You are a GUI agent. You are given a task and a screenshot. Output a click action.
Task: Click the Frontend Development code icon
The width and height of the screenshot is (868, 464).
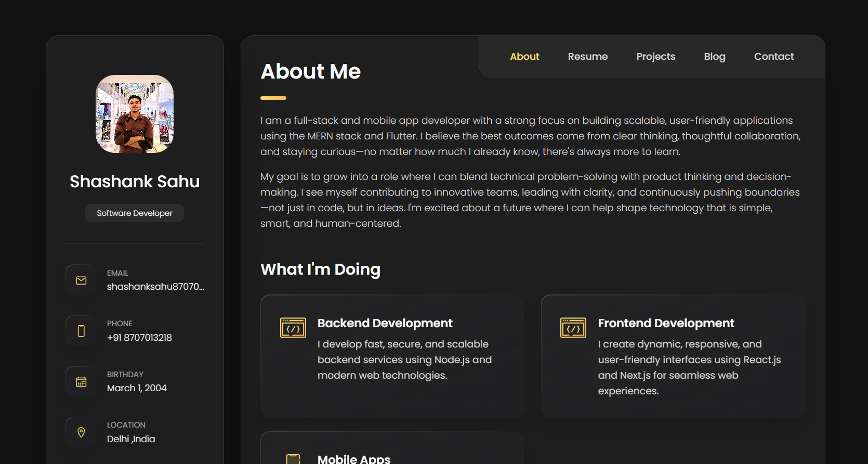(573, 328)
